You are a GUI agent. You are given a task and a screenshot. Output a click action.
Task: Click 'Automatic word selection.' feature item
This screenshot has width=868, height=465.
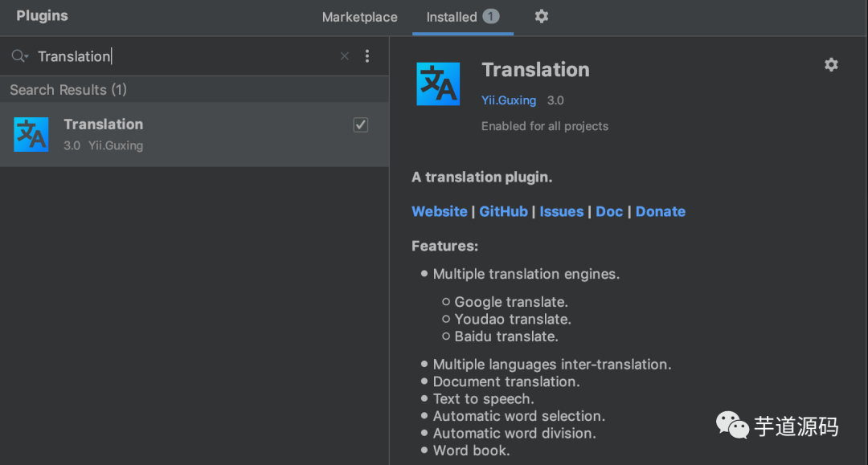coord(518,416)
